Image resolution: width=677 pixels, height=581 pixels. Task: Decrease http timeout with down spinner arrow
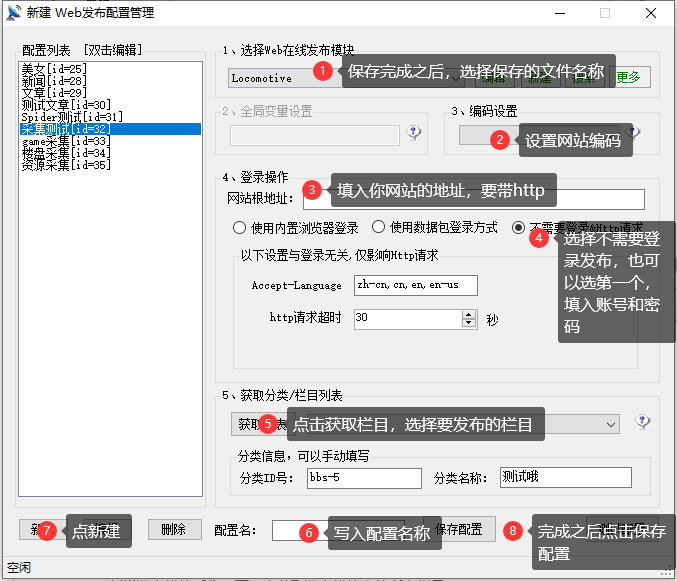[468, 323]
